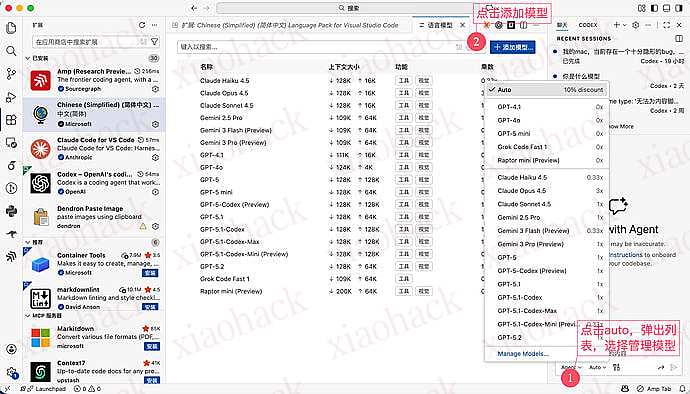
Task: Install the Markitdown MCP server
Action: tap(152, 346)
